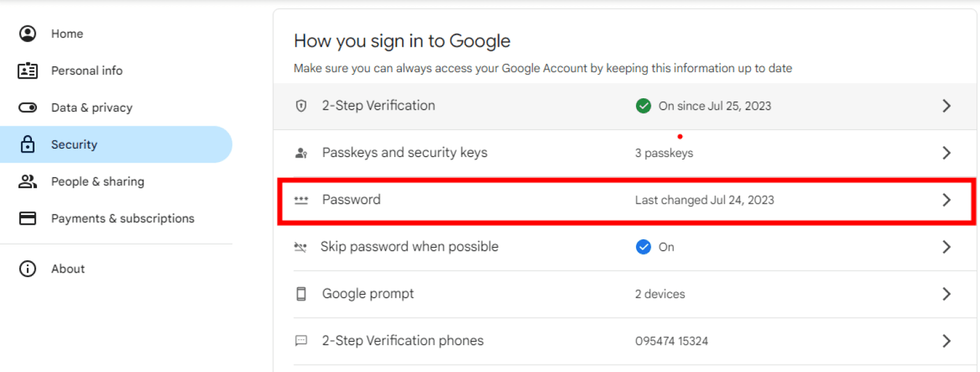Screen dimensions: 980x372
Task: Switch to the Security section
Action: coord(74,144)
